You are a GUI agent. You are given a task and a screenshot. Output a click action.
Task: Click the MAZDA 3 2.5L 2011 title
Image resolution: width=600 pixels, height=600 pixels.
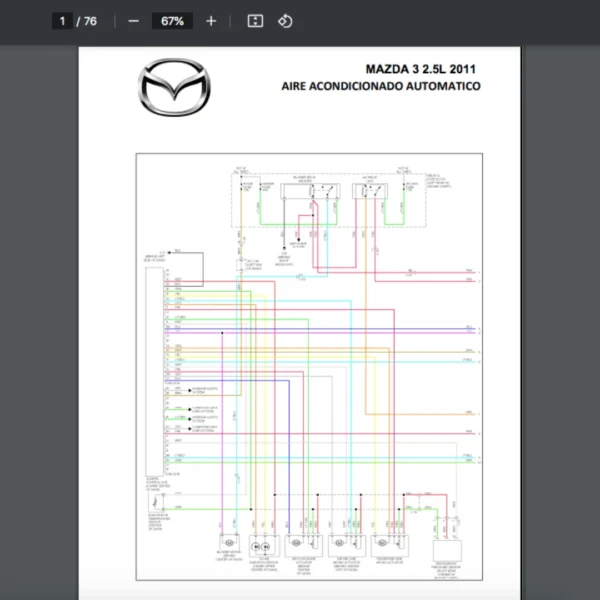click(419, 69)
